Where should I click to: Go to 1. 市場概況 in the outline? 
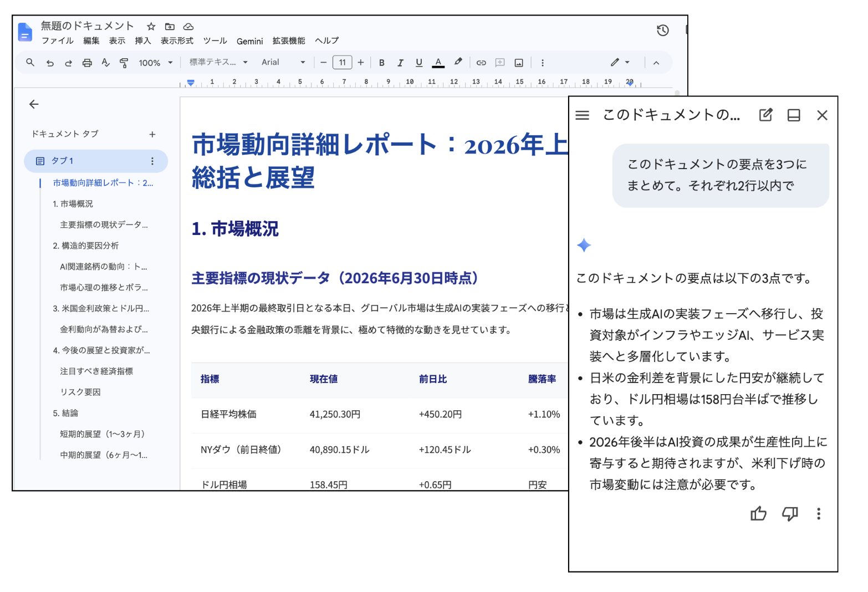73,204
